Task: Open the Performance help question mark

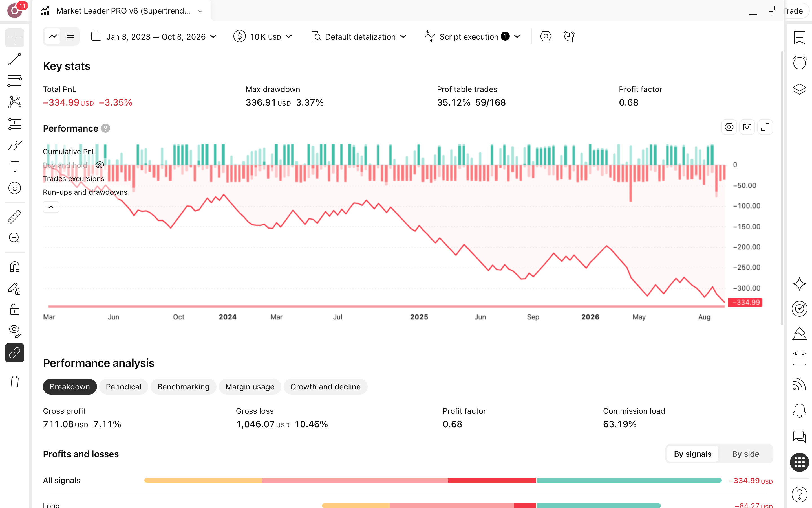Action: coord(105,128)
